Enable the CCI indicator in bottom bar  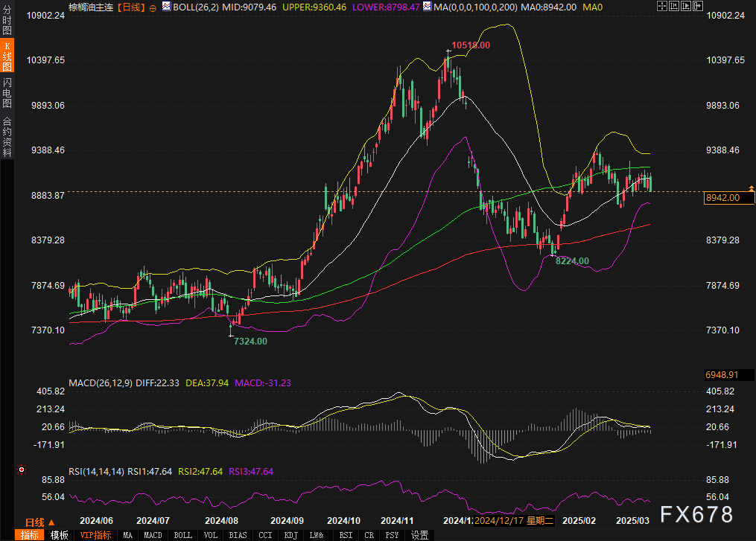coord(264,535)
